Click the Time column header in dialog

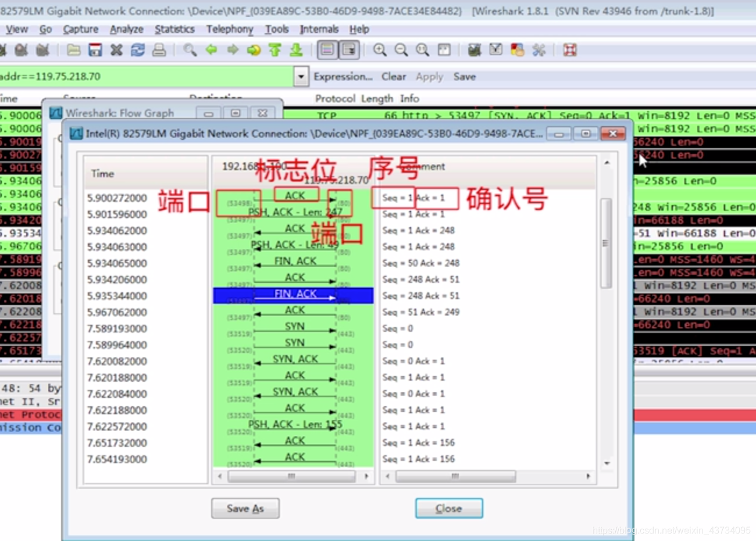point(145,173)
